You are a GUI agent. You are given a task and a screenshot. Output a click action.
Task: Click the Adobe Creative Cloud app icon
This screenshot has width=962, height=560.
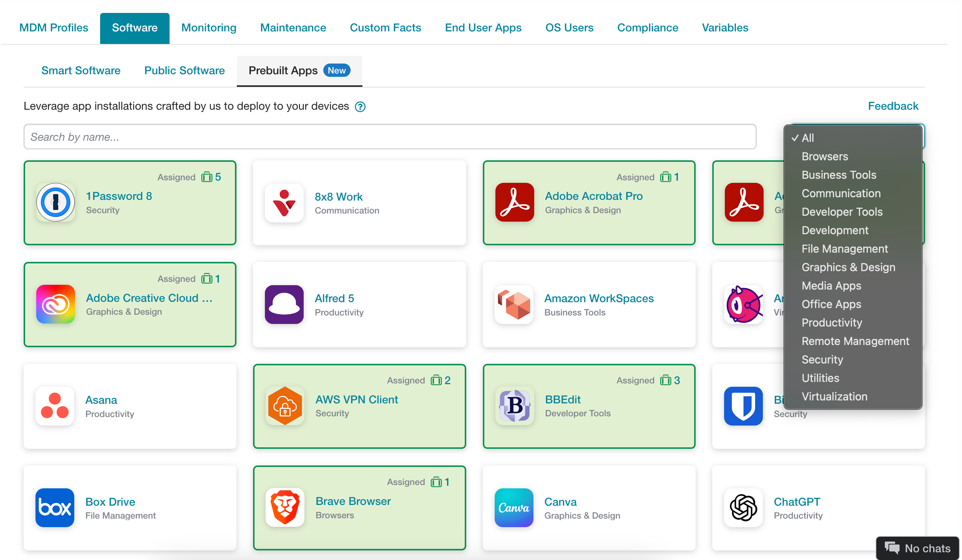point(55,304)
